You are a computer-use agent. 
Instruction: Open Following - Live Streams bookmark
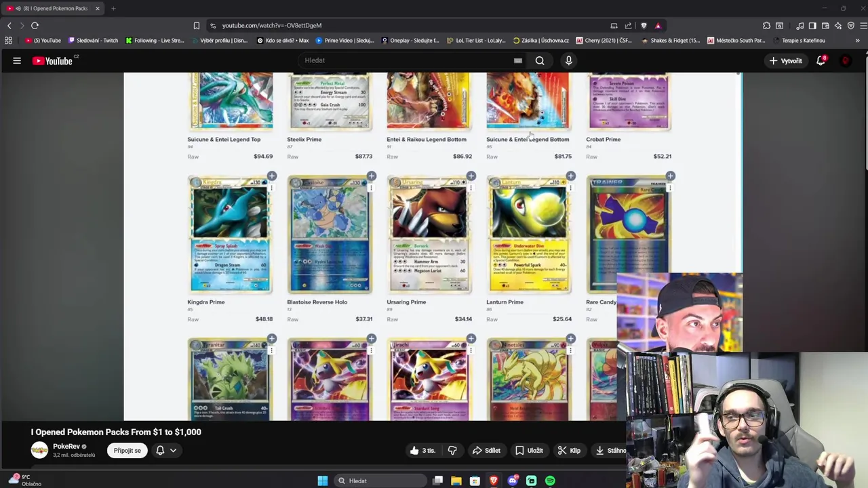[x=155, y=41]
